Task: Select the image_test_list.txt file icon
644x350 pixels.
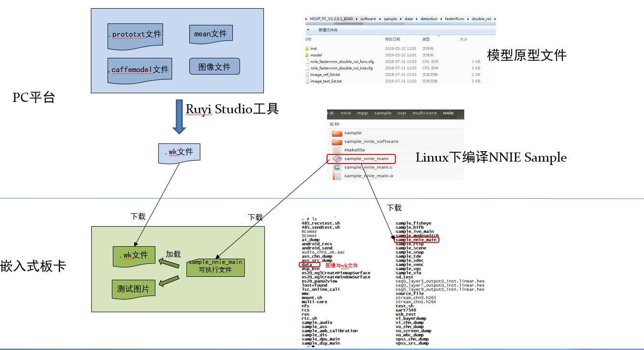Action: [x=307, y=81]
